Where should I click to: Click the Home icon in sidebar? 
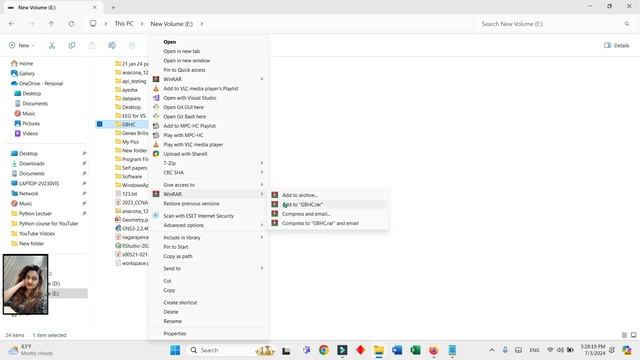click(x=14, y=63)
